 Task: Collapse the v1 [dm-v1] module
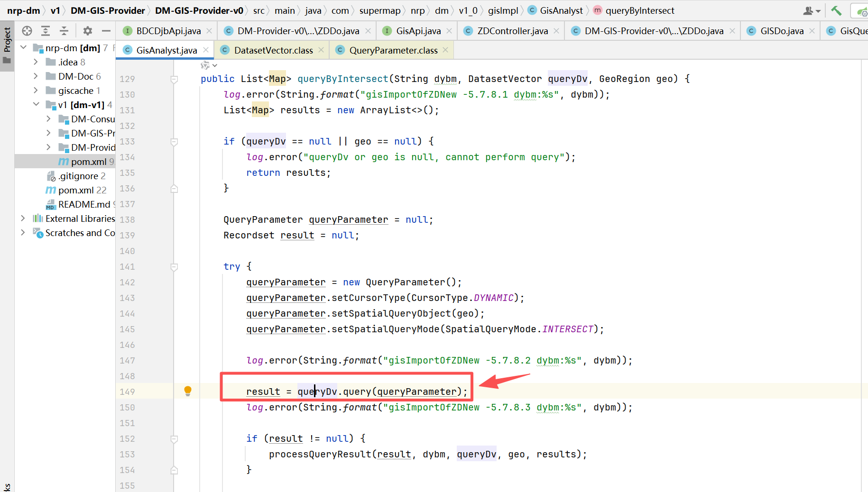point(36,105)
